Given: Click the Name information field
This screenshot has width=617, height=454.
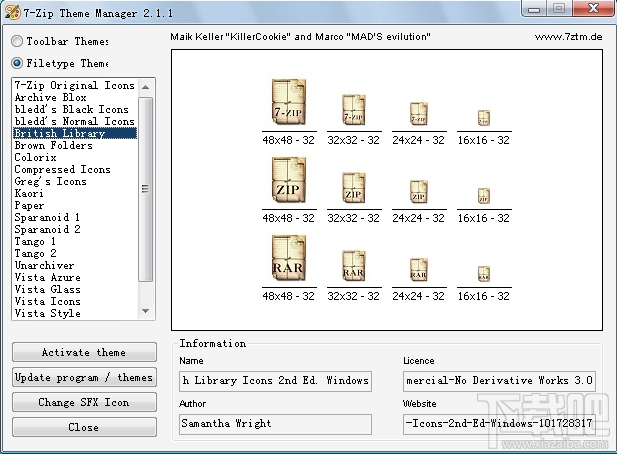Looking at the screenshot, I should tap(275, 381).
